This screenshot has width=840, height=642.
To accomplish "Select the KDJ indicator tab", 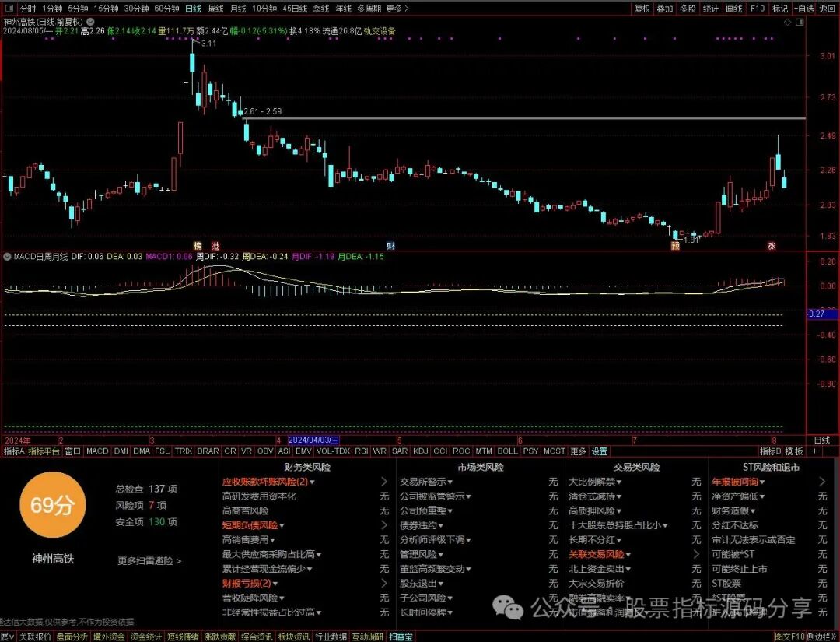I will [x=421, y=452].
